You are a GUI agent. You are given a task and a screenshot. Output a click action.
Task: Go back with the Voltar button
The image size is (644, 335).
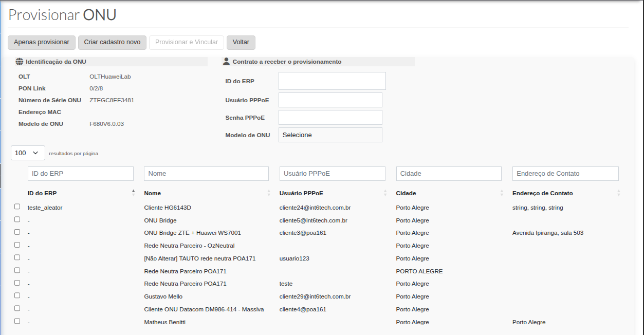click(x=241, y=42)
